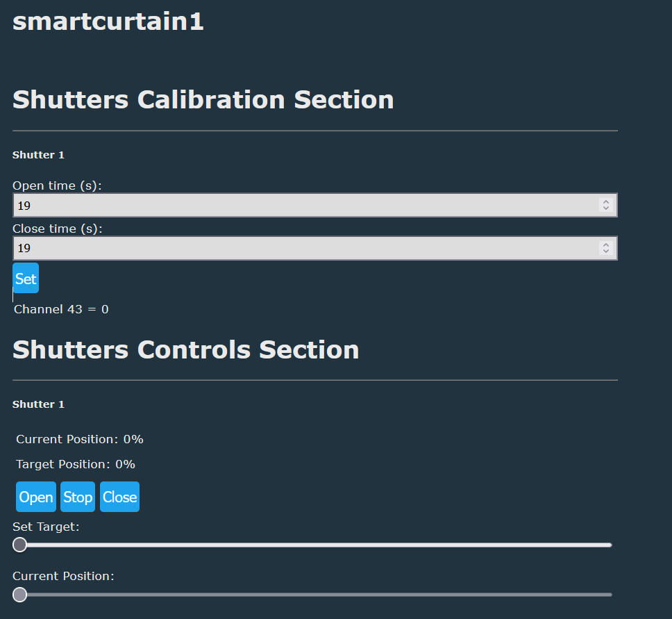
Task: Decrement Close time using the down arrow
Action: 606,251
